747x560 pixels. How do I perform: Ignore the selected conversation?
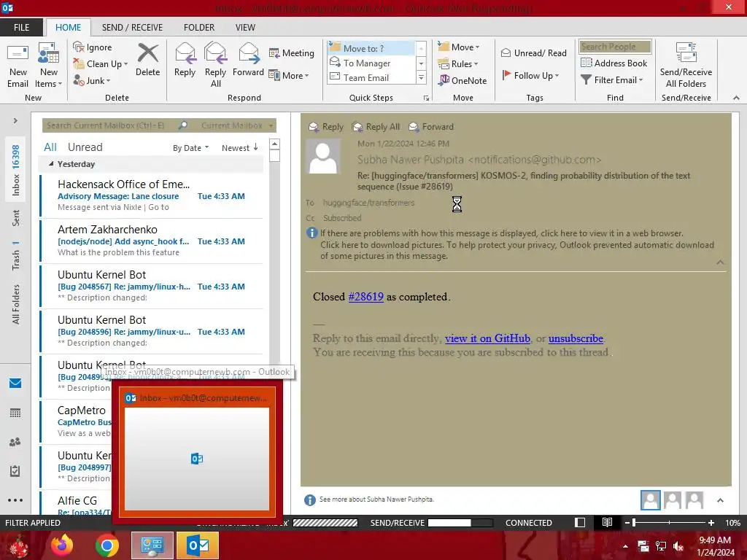click(93, 47)
